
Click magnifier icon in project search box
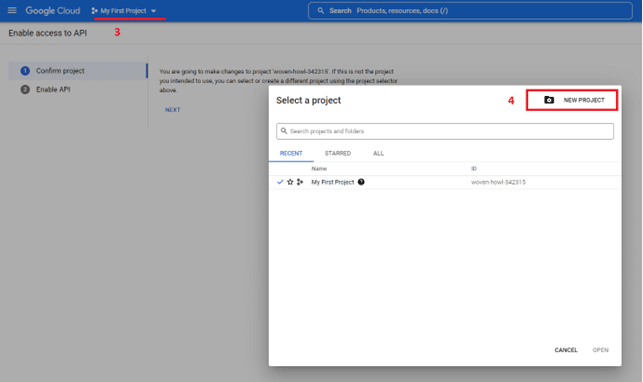[284, 131]
